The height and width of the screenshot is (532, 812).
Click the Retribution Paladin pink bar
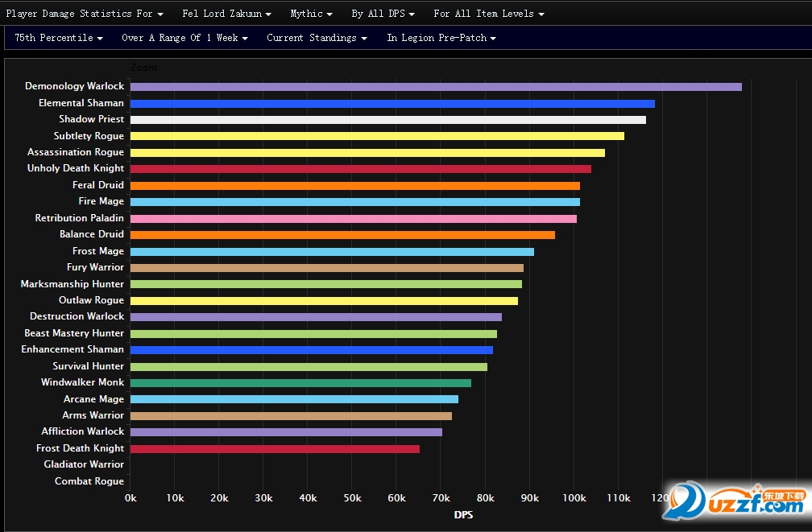(354, 218)
